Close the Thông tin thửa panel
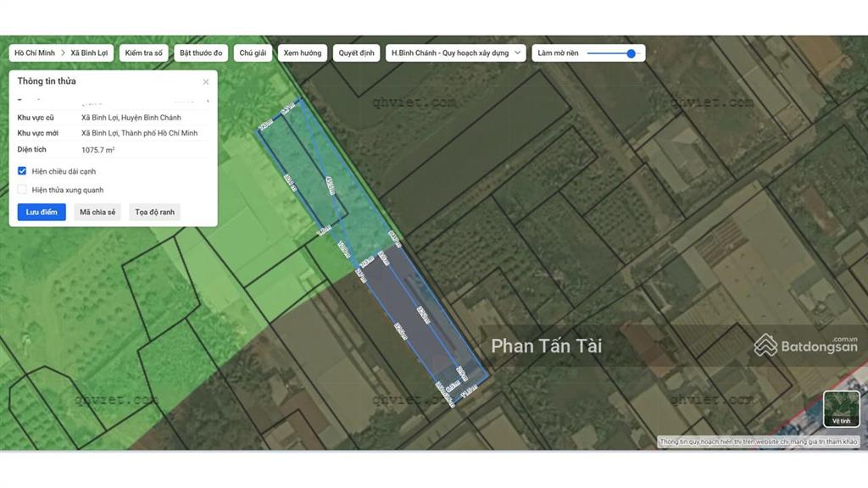 tap(205, 82)
